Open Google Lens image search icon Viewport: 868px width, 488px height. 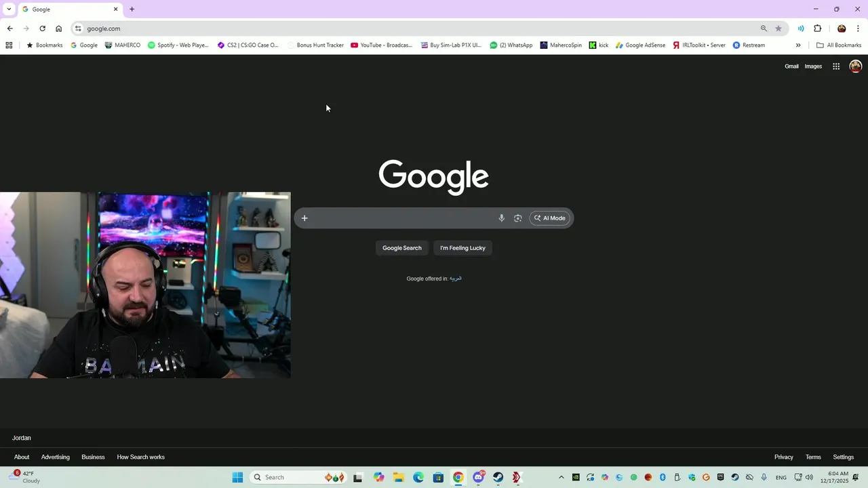click(x=518, y=218)
